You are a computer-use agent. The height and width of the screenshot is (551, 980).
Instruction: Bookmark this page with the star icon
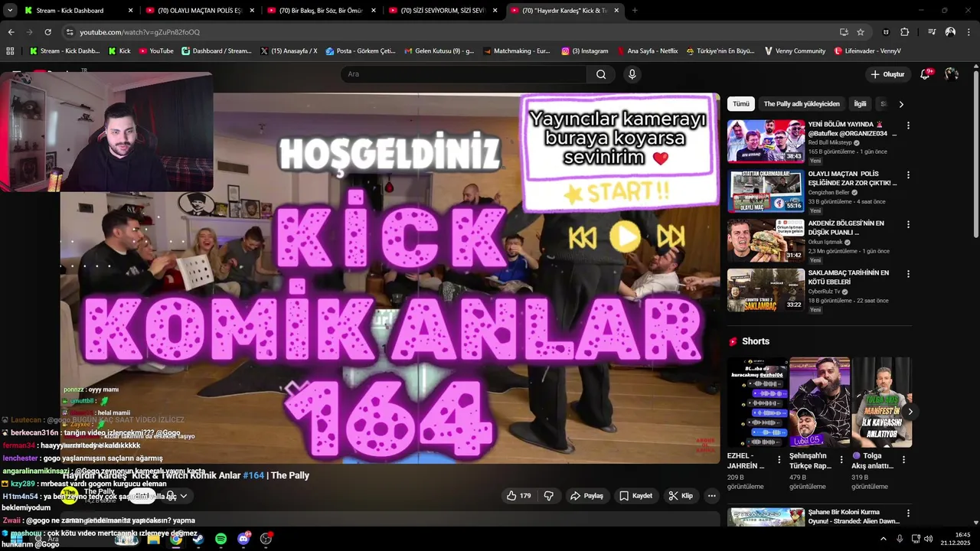tap(861, 32)
